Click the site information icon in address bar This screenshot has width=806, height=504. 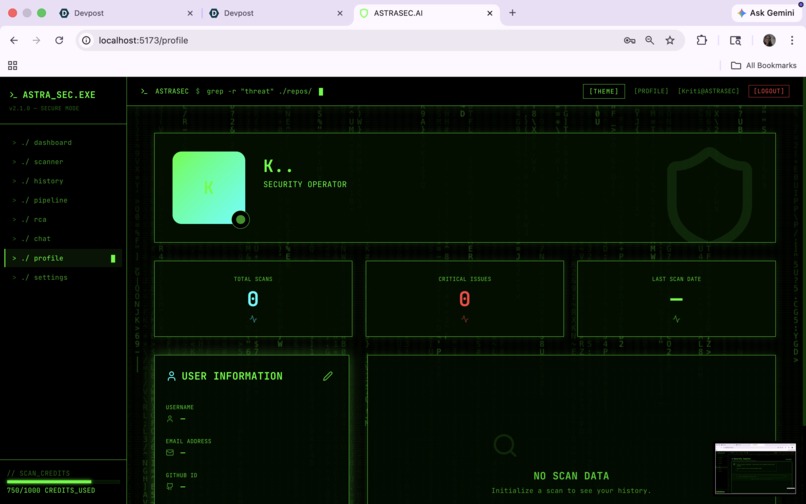pos(86,40)
